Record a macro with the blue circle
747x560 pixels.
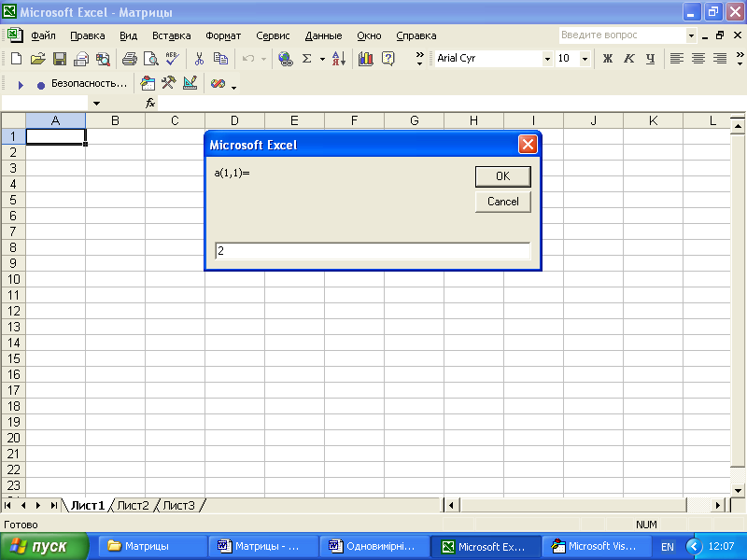click(41, 85)
